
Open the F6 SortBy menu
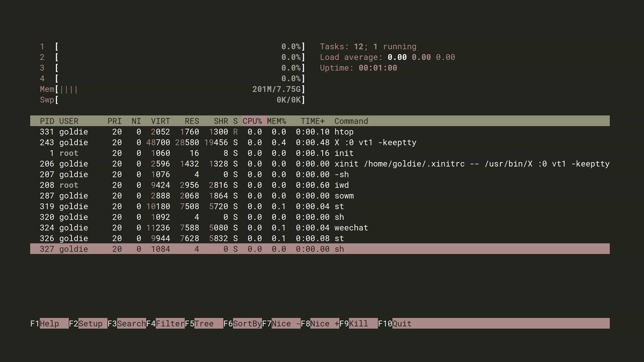click(243, 323)
